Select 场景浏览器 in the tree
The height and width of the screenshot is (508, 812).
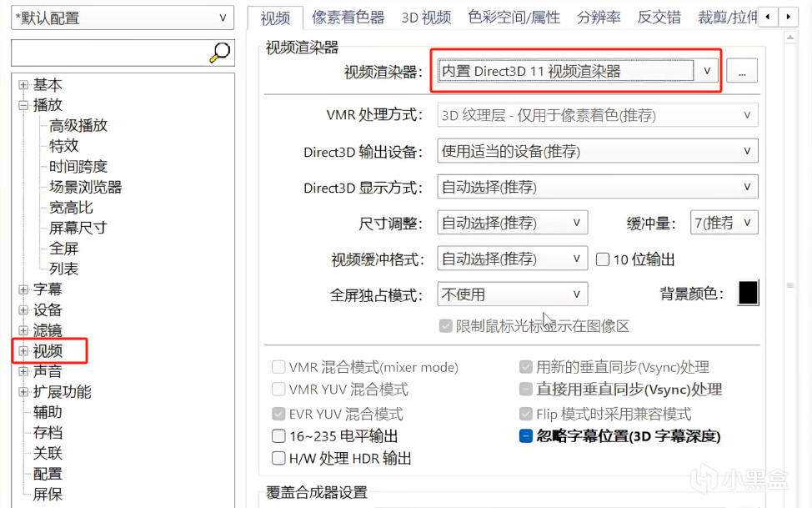point(85,187)
